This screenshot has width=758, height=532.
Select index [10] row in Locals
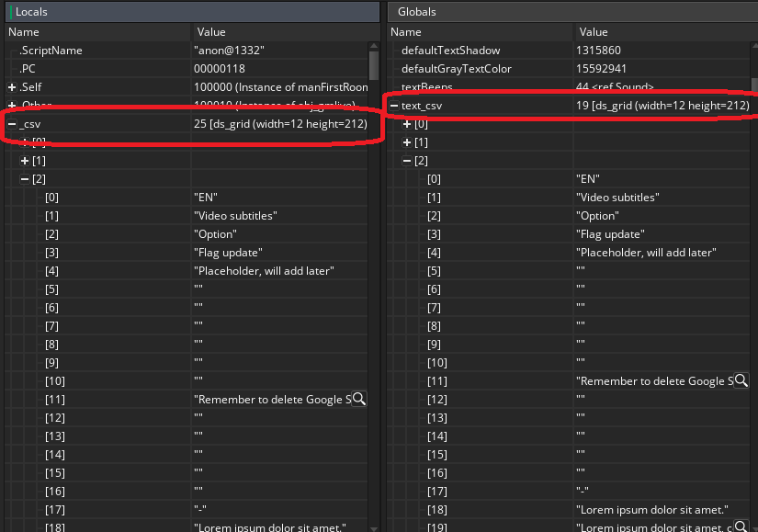pyautogui.click(x=187, y=381)
